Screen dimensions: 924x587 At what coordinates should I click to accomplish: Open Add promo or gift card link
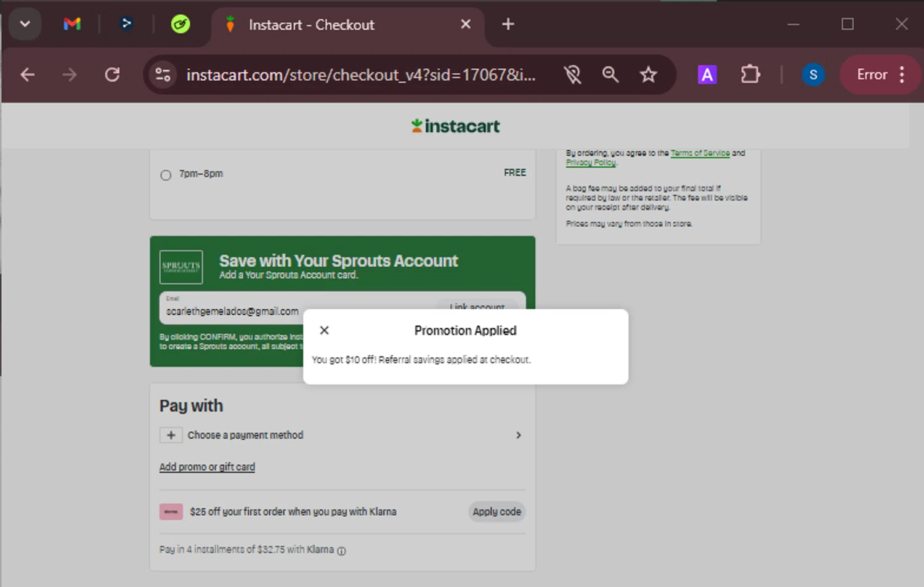pyautogui.click(x=207, y=467)
